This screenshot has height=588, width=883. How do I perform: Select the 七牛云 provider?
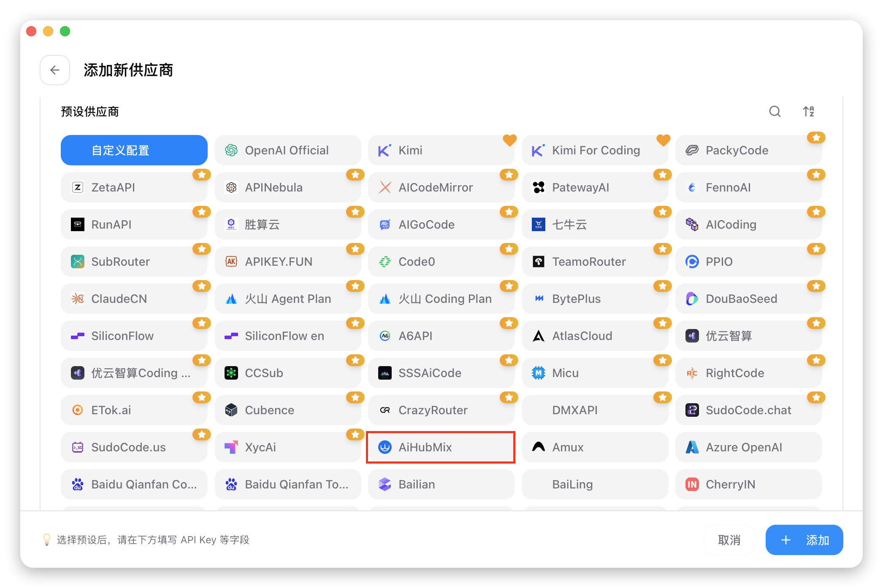[x=595, y=224]
